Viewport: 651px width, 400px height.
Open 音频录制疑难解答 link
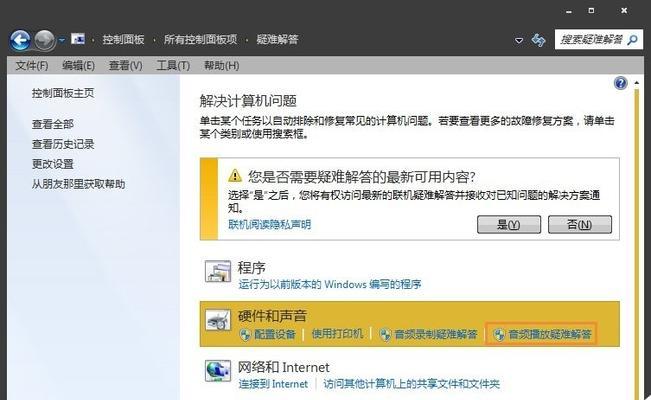click(436, 334)
